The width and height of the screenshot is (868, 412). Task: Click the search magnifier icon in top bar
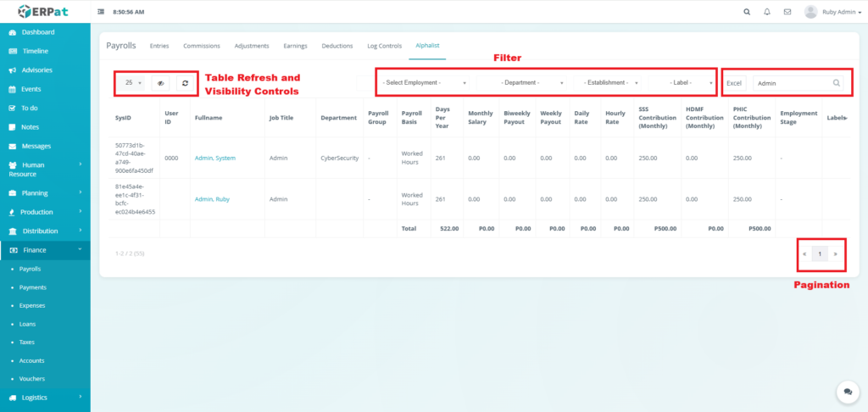pos(746,12)
